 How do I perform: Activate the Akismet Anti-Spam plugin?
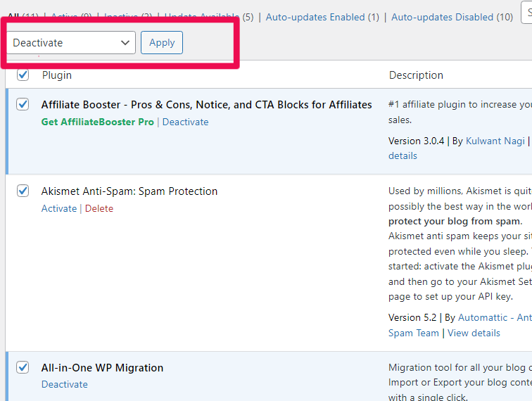[x=59, y=208]
